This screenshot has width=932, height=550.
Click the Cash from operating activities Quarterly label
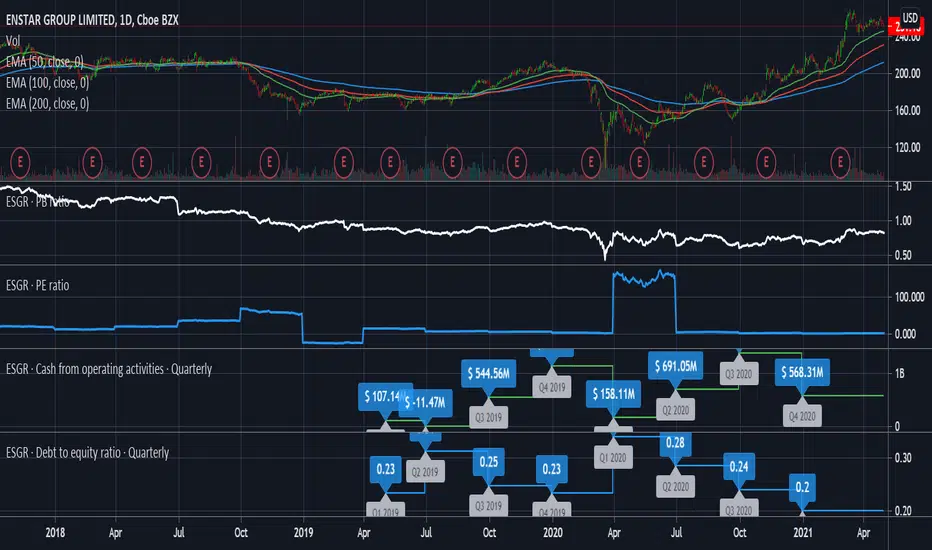click(x=109, y=369)
